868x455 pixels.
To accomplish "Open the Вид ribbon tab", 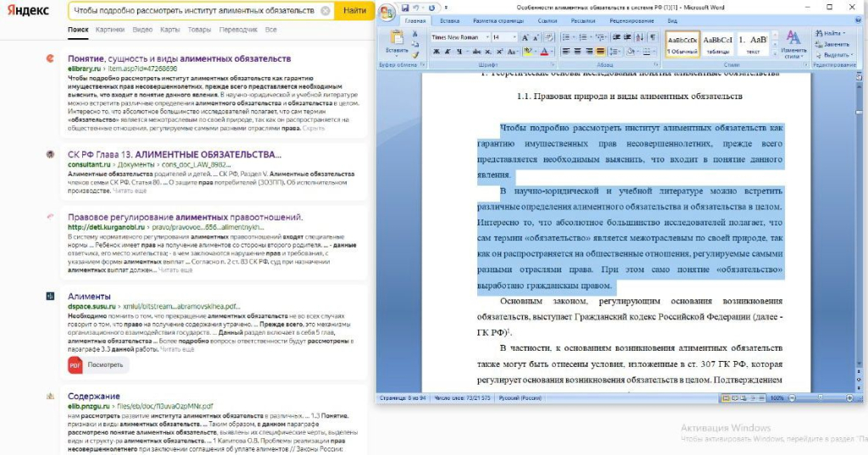I will pyautogui.click(x=672, y=21).
